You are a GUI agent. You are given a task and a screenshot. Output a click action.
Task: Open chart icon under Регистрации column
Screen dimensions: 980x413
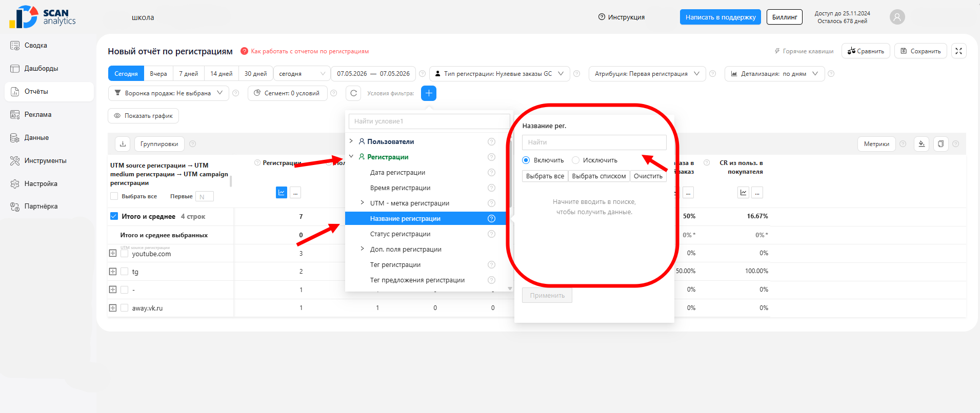coord(282,193)
